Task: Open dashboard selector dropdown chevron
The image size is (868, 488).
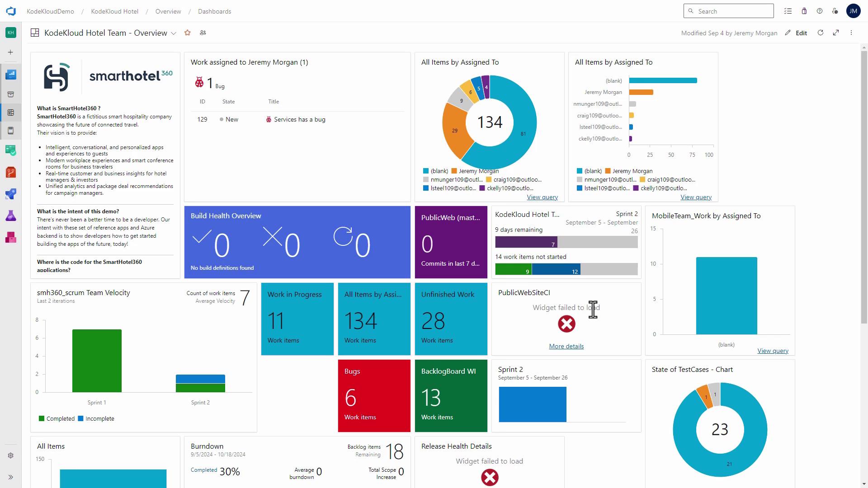Action: pyautogui.click(x=173, y=33)
